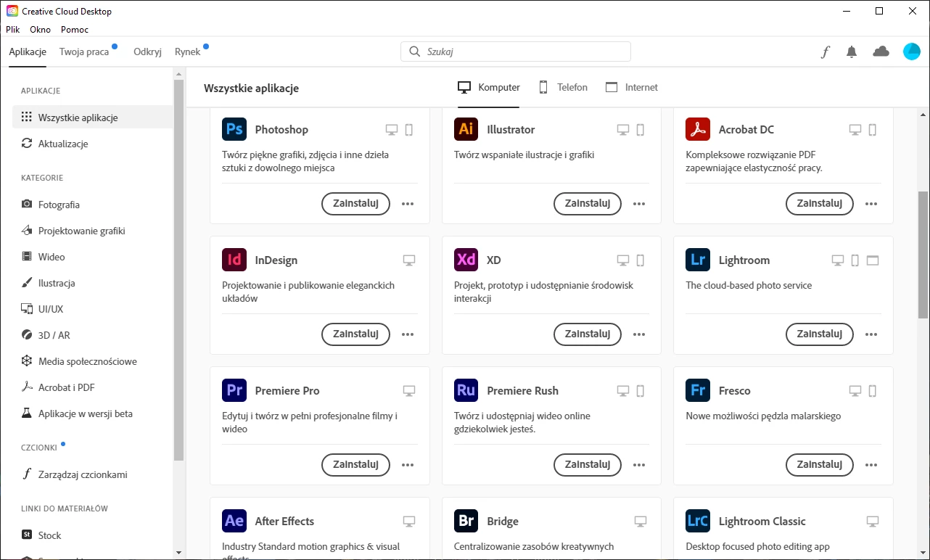The width and height of the screenshot is (930, 560).
Task: Open more options for Acrobat DC
Action: tap(871, 204)
